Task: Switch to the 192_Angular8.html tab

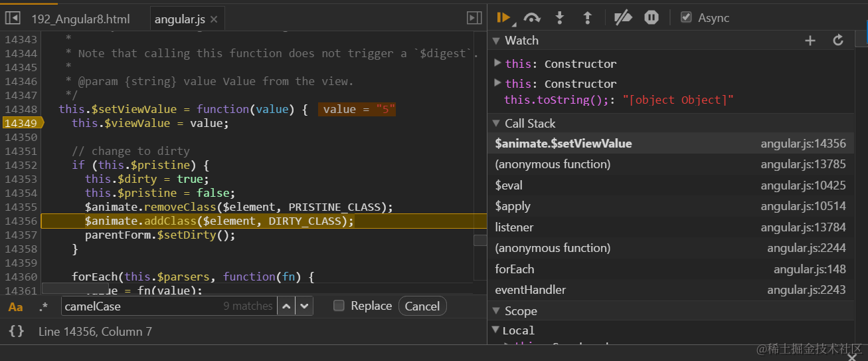Action: click(x=80, y=19)
